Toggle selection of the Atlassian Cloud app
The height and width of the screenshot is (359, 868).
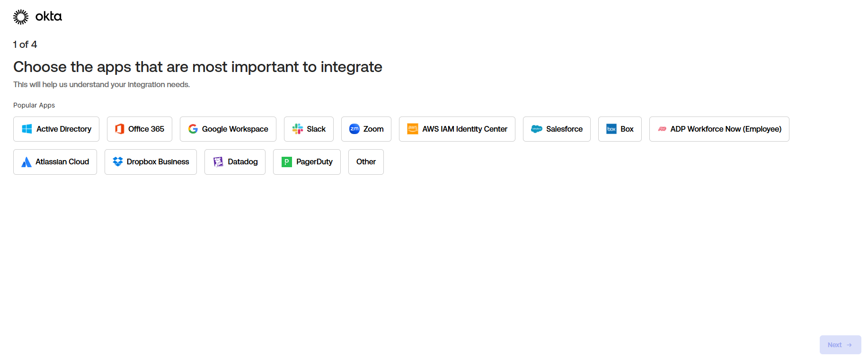point(55,162)
